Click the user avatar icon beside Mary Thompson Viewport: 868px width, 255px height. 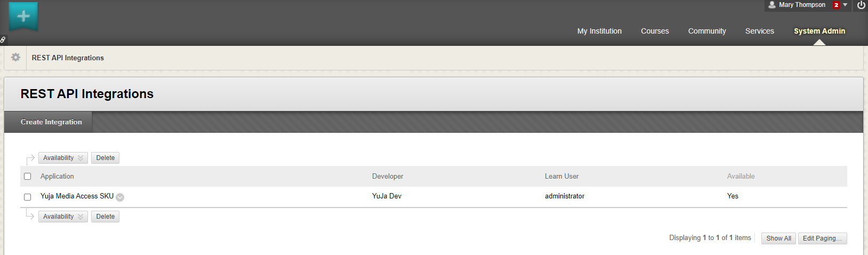pos(771,5)
